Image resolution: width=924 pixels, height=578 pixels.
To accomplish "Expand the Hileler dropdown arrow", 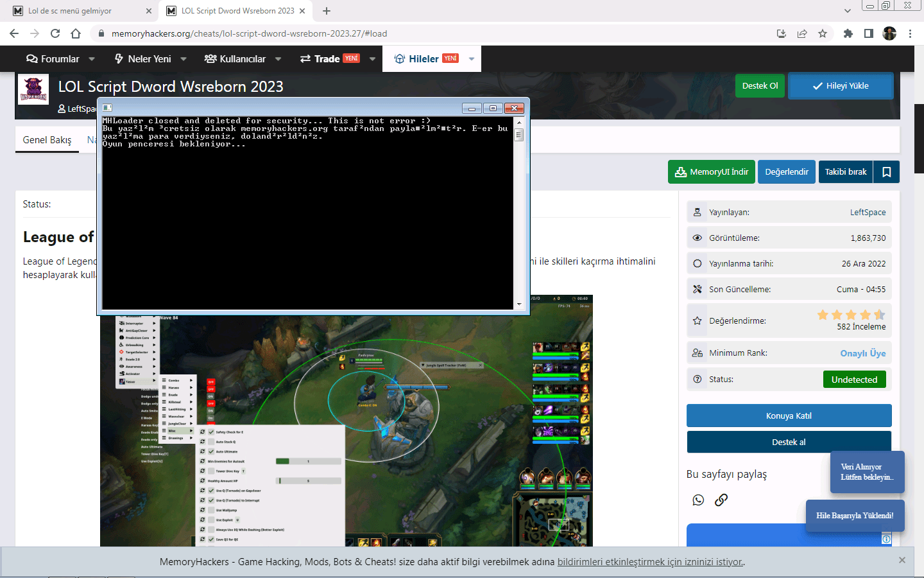I will point(472,59).
